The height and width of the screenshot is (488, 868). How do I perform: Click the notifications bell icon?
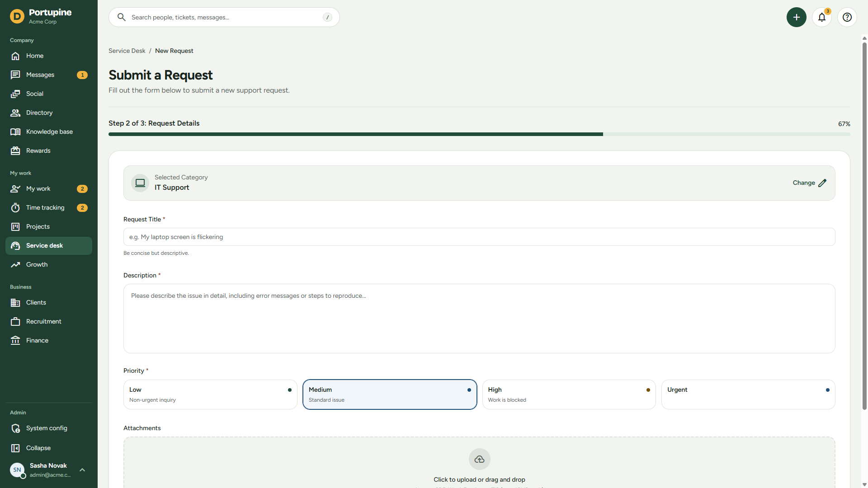tap(822, 17)
